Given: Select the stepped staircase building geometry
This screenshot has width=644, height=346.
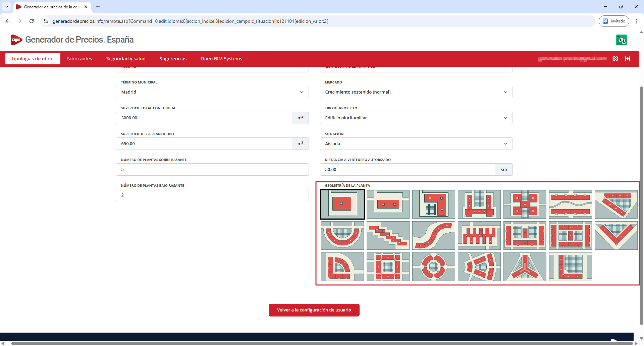Looking at the screenshot, I should [x=388, y=235].
